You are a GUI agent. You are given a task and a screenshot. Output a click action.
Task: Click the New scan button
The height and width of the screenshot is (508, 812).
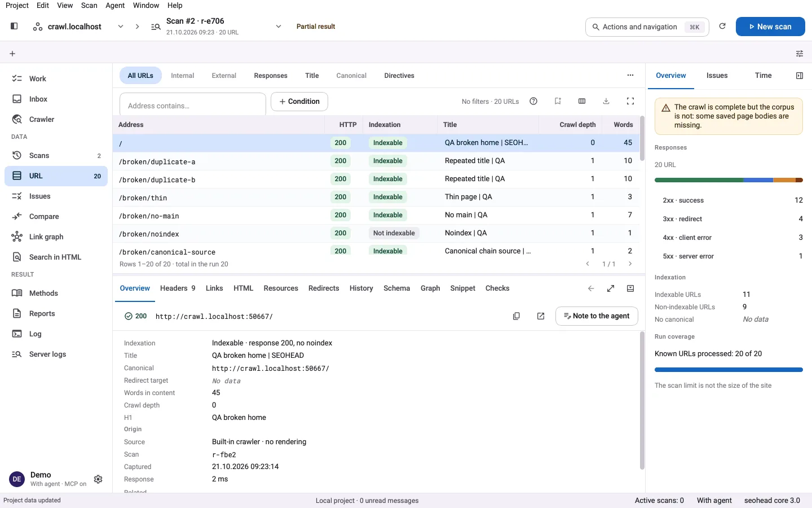770,27
